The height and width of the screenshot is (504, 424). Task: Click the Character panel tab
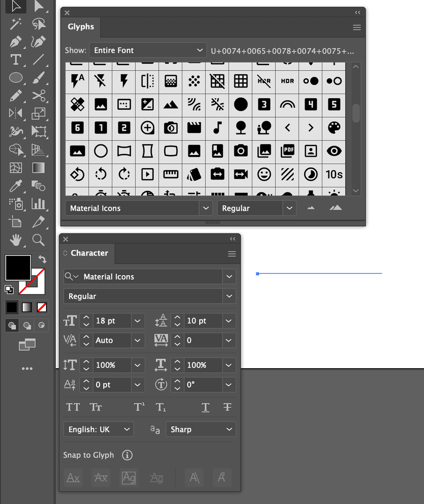[x=87, y=254]
